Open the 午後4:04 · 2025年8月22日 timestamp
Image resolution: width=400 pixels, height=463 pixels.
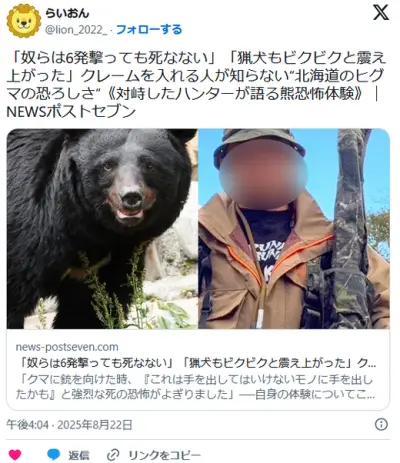(69, 425)
